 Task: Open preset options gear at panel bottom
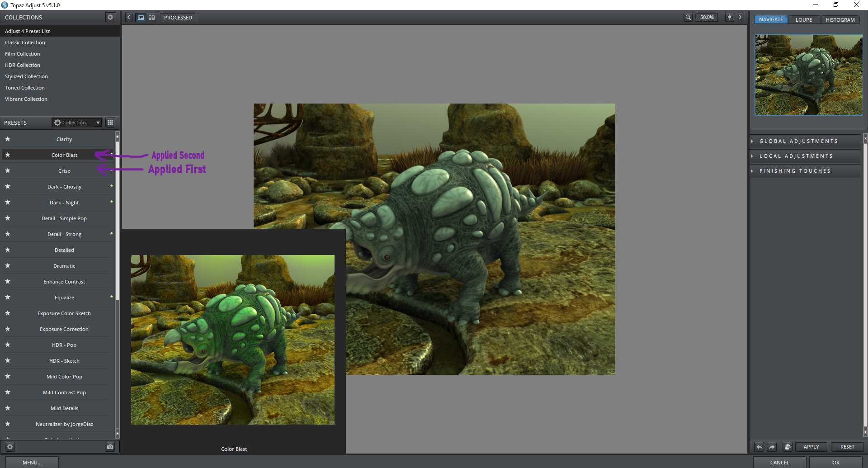pyautogui.click(x=10, y=447)
